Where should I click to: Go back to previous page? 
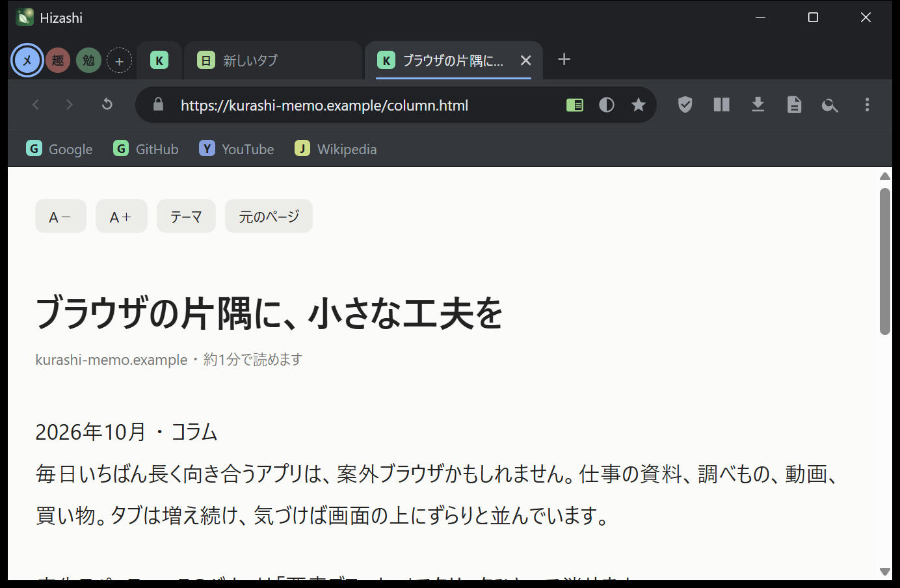(36, 105)
